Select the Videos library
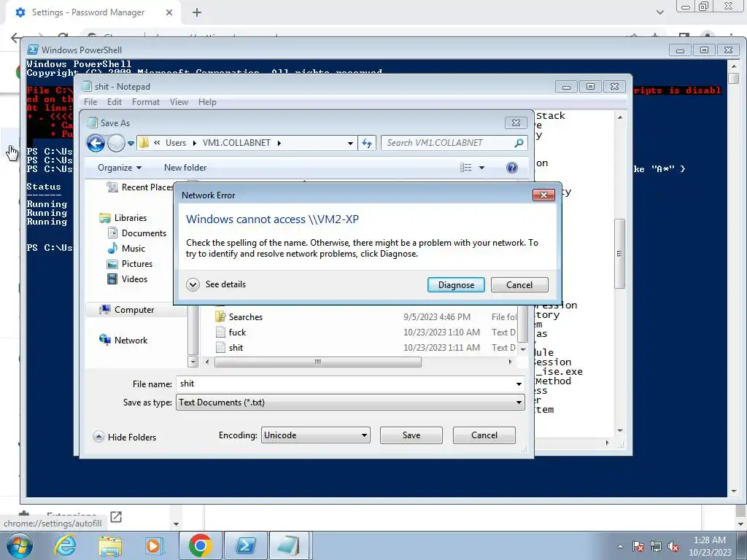 128,279
